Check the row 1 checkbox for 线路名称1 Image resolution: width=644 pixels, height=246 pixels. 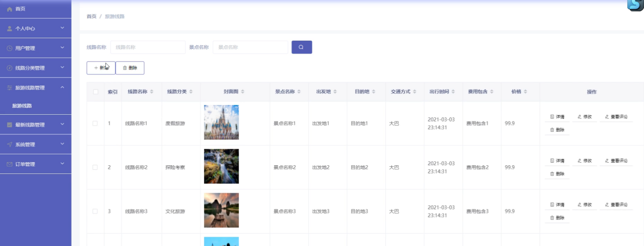tap(95, 124)
